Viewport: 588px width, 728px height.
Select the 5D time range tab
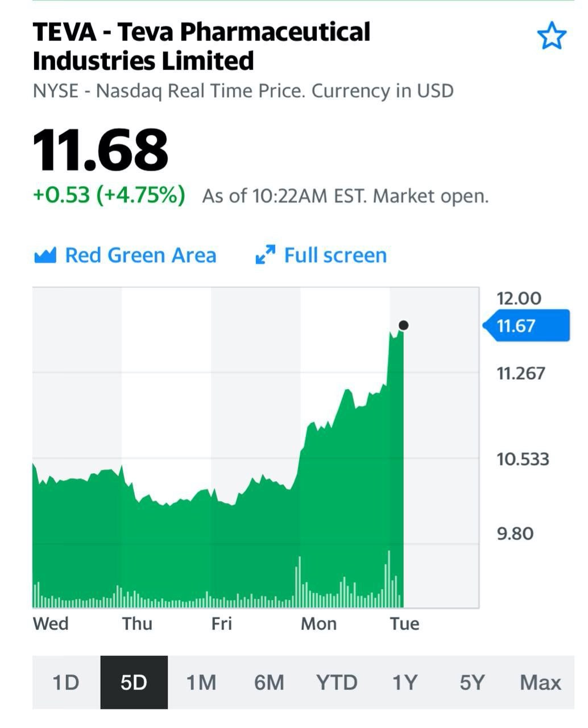(134, 682)
